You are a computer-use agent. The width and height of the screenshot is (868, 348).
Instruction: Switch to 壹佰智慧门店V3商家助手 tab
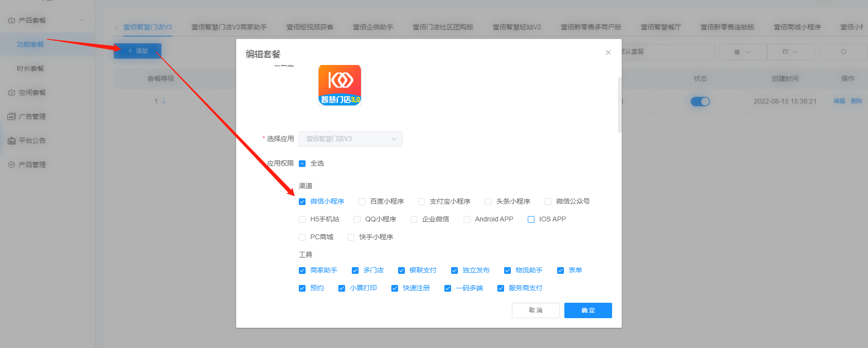click(x=229, y=27)
